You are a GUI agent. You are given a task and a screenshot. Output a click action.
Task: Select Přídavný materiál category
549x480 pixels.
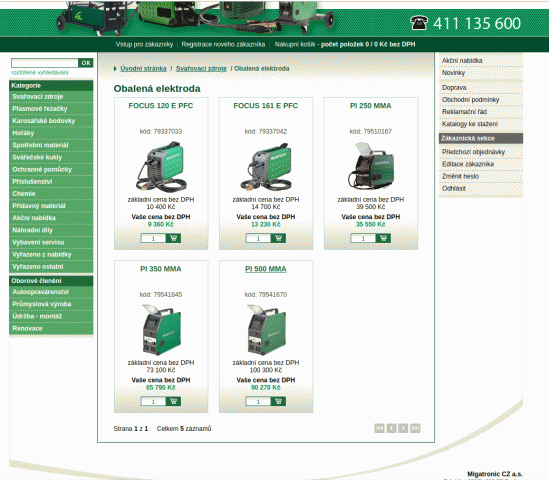point(51,206)
